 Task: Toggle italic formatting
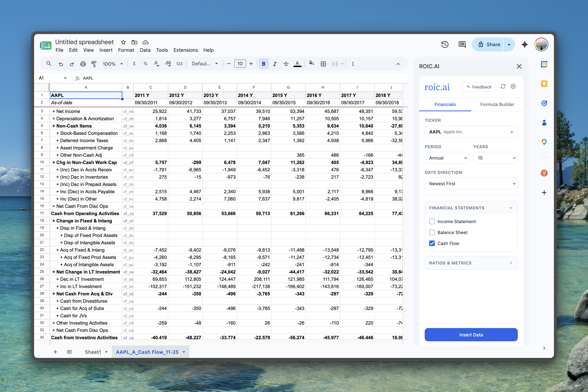pyautogui.click(x=275, y=64)
